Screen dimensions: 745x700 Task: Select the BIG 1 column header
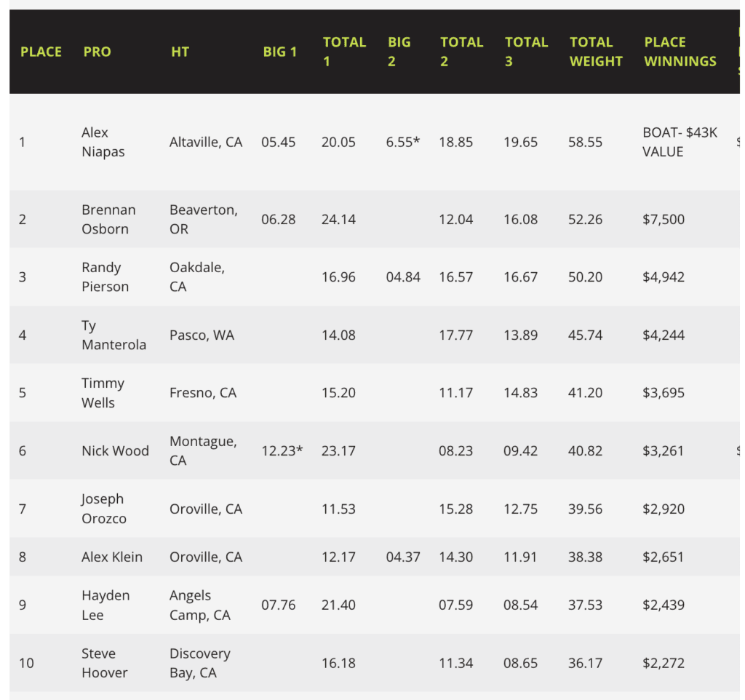pos(280,52)
